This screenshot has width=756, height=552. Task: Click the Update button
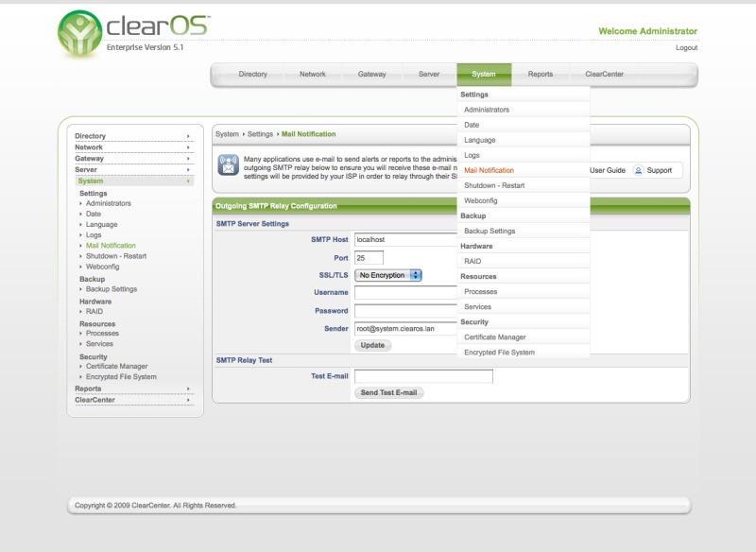coord(374,344)
